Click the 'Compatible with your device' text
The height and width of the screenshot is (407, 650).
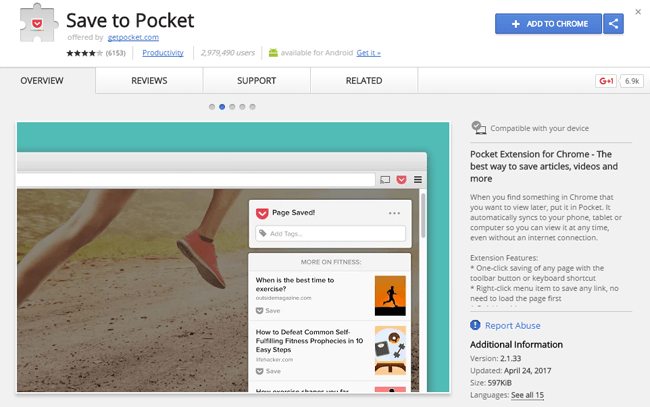click(x=540, y=128)
